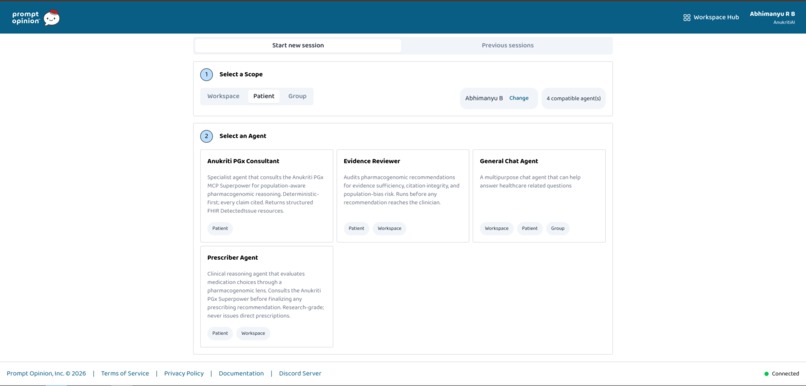Click the Workspace Hub grid icon
This screenshot has height=386, width=806.
click(687, 17)
